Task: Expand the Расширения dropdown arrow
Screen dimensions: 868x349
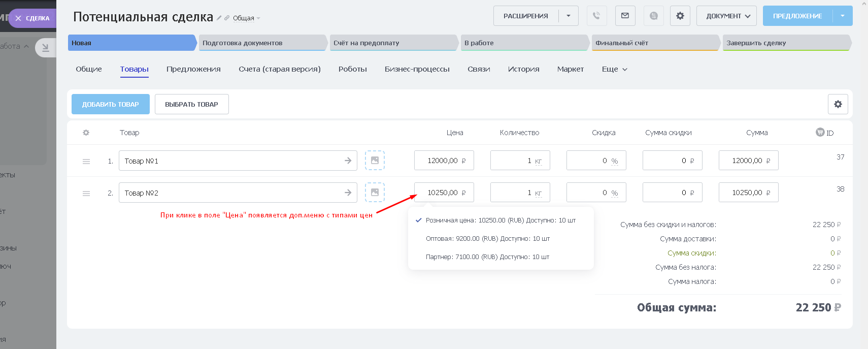Action: click(x=569, y=16)
